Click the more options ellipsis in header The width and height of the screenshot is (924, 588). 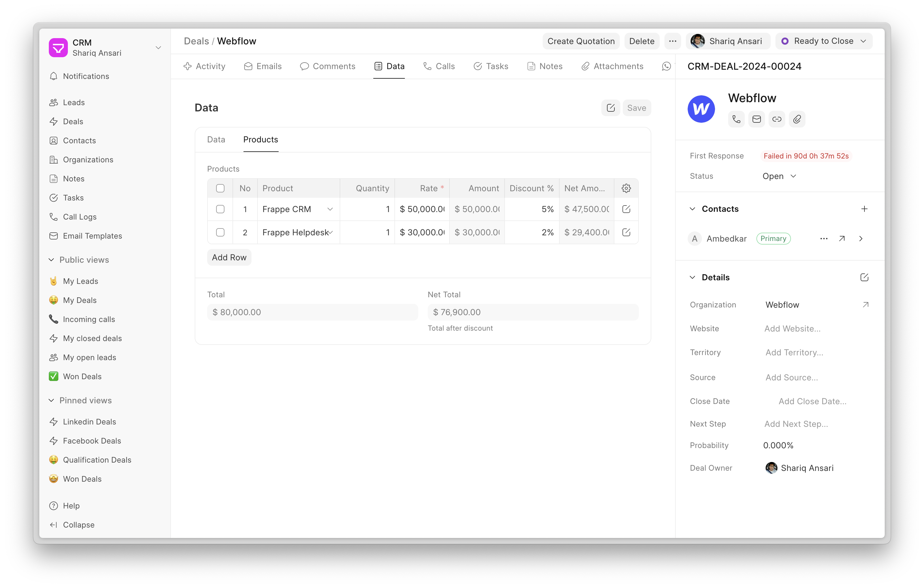click(x=672, y=41)
